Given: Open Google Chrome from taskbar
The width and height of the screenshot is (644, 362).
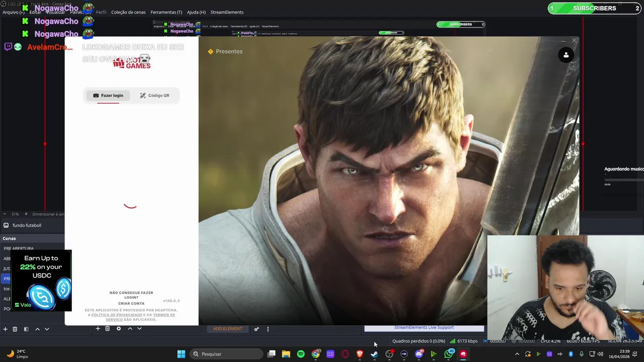Looking at the screenshot, I should [315, 354].
